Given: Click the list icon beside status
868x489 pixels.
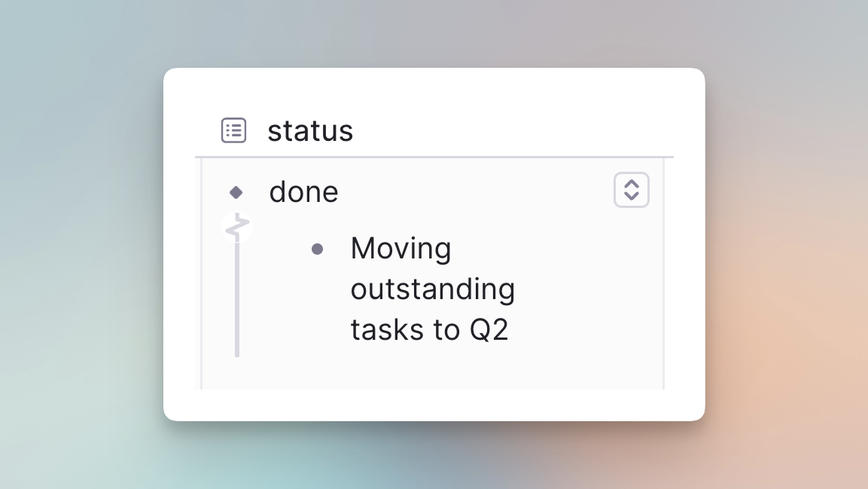Looking at the screenshot, I should 233,130.
